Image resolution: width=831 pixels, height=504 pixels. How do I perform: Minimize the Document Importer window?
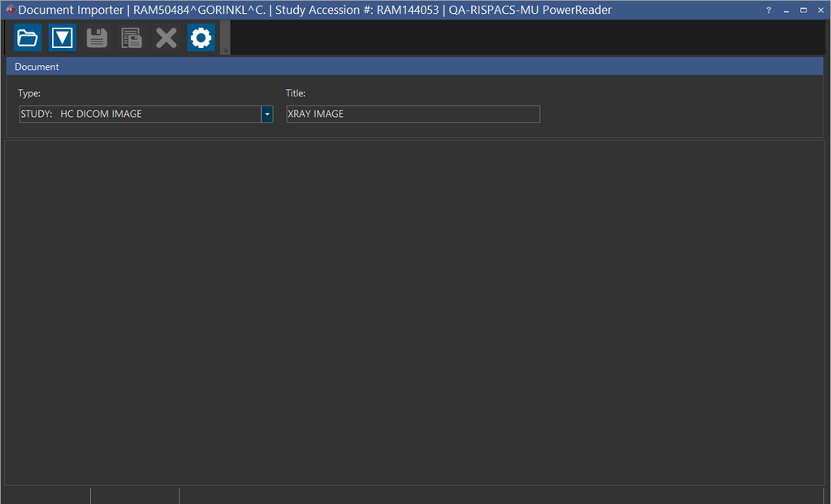pos(786,10)
